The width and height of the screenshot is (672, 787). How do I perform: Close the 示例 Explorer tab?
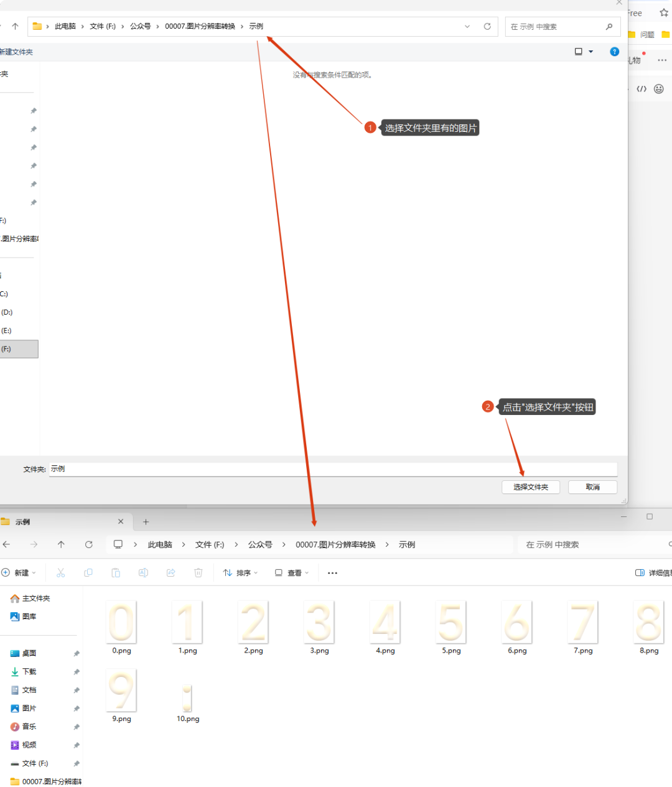pos(121,521)
